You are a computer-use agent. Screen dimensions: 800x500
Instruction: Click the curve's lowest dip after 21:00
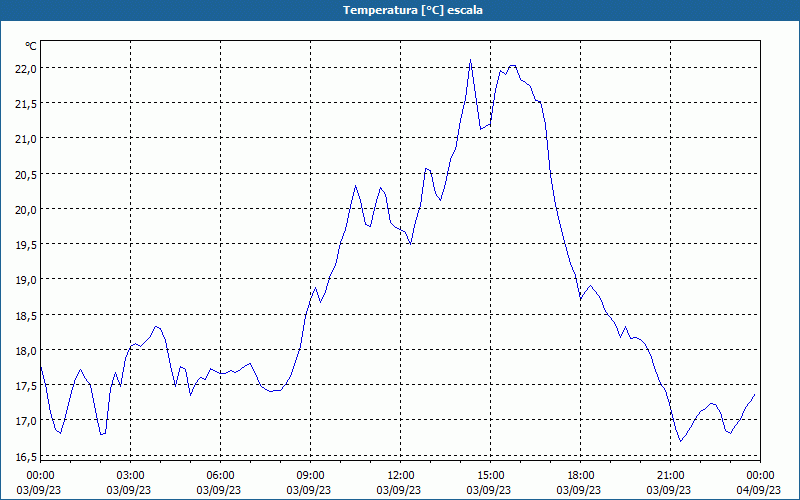click(x=681, y=441)
